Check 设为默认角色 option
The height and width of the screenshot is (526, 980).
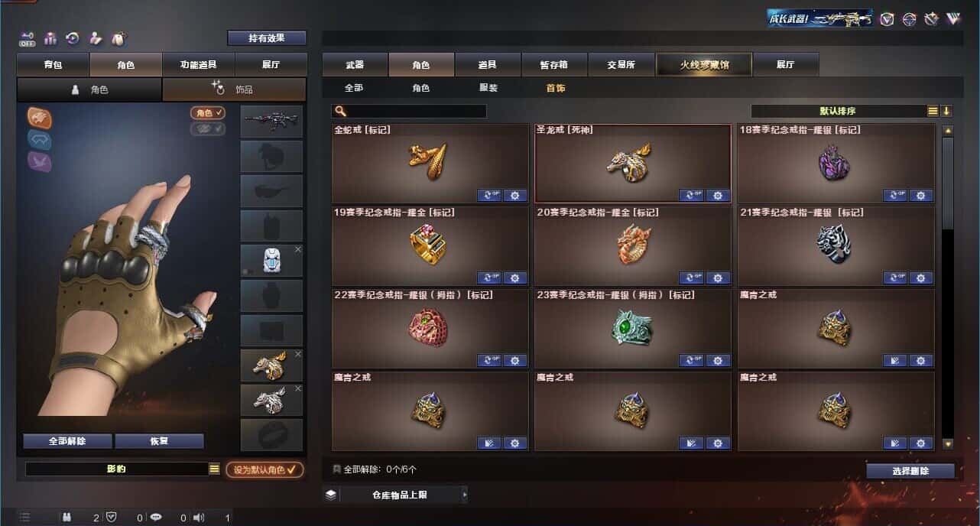click(x=264, y=469)
